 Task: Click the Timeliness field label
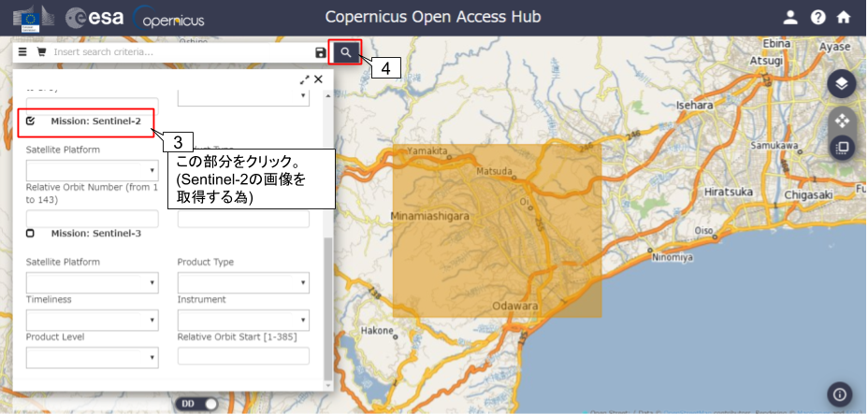click(x=49, y=300)
